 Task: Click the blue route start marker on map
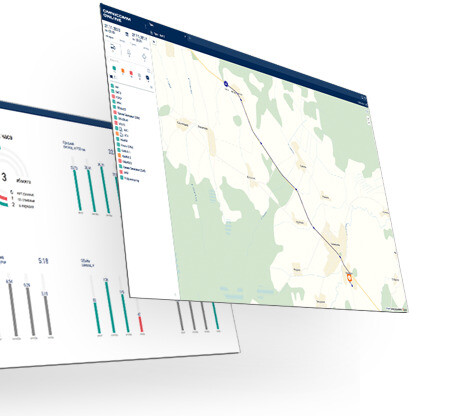(226, 84)
